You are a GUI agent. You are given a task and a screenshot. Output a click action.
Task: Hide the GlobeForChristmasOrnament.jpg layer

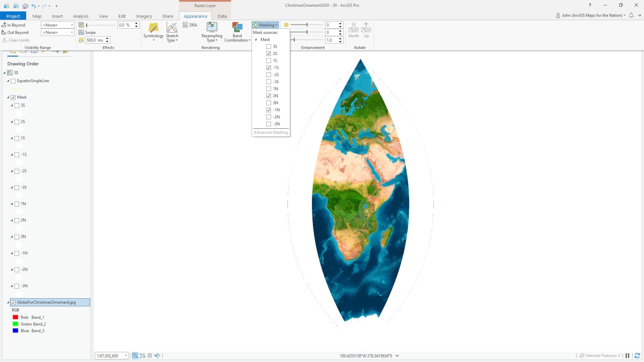13,302
